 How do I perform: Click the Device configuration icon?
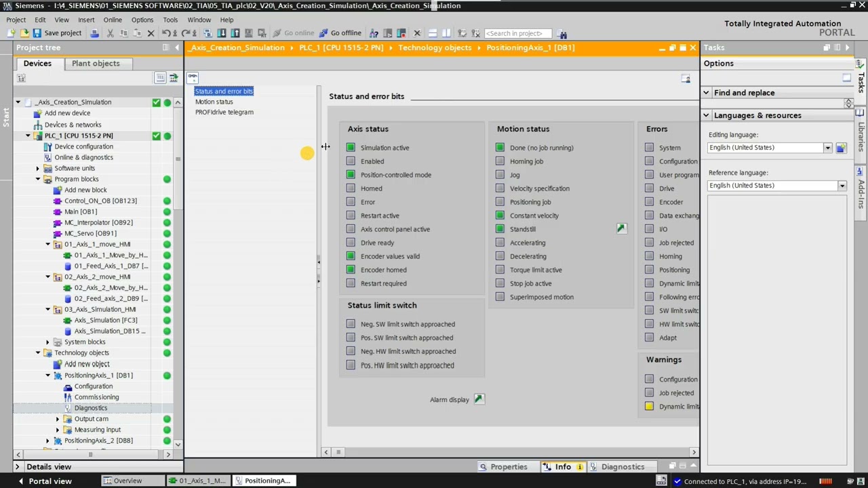coord(47,146)
